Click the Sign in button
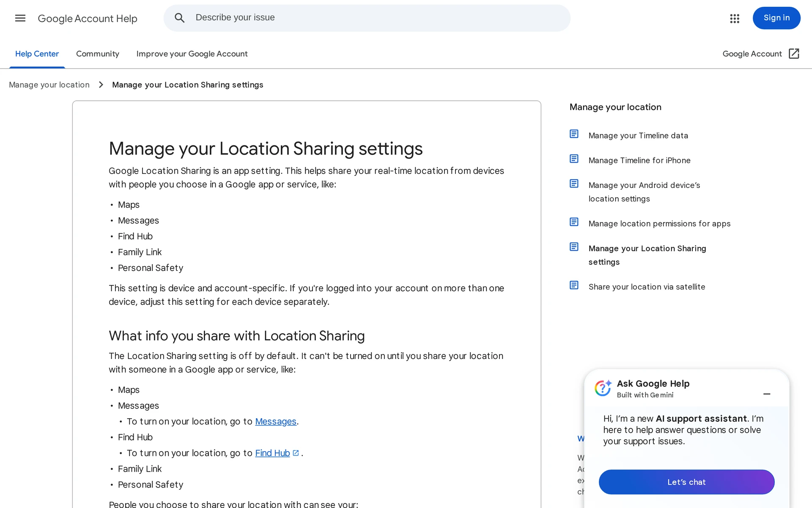The width and height of the screenshot is (812, 508). pyautogui.click(x=776, y=18)
